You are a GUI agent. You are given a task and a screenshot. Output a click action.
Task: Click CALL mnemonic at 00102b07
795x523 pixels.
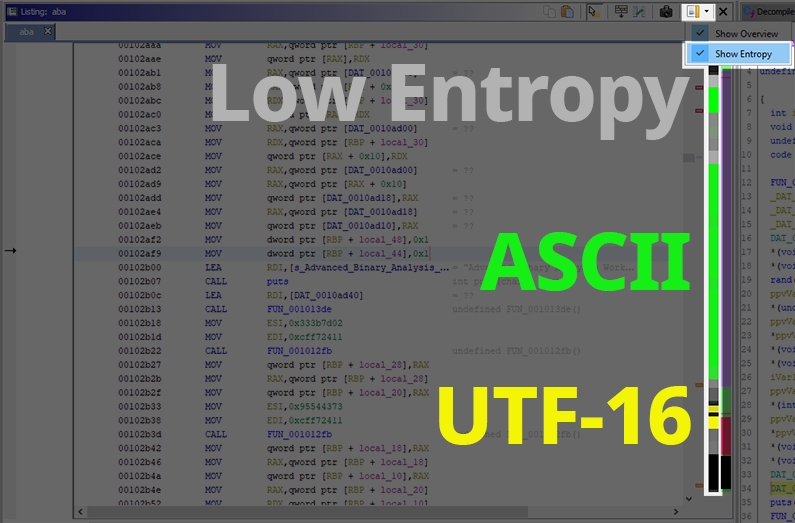point(216,281)
